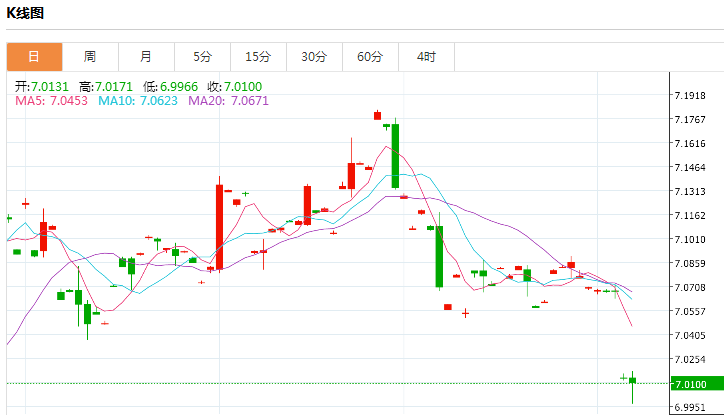The width and height of the screenshot is (724, 415).
Task: Switch to the 15分 interval tab
Action: click(258, 57)
